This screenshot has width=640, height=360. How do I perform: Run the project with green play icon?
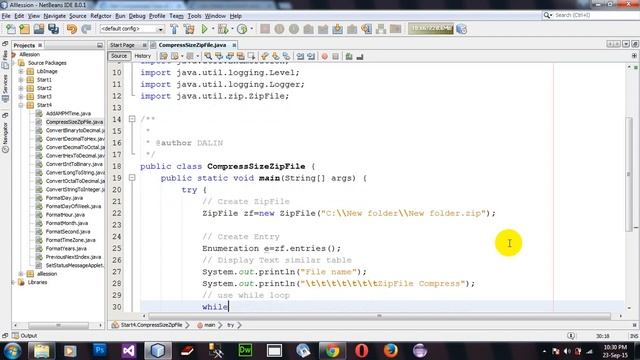204,29
